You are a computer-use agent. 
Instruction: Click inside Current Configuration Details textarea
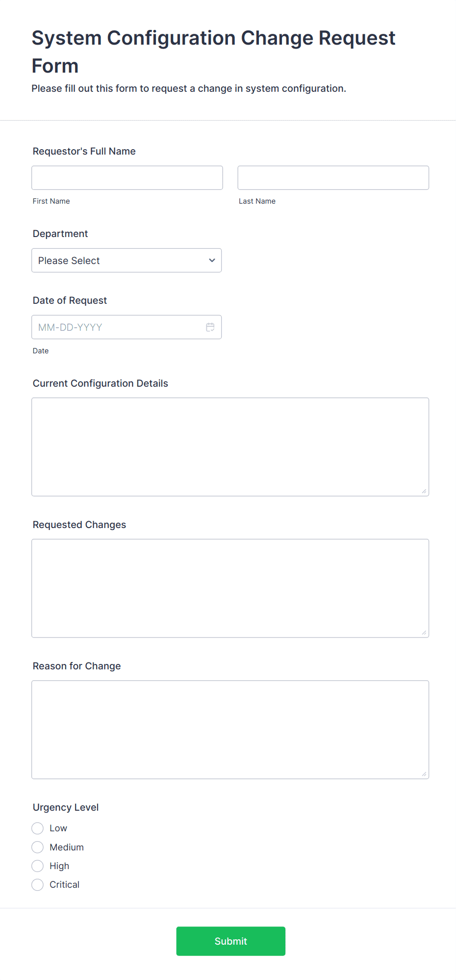(230, 447)
